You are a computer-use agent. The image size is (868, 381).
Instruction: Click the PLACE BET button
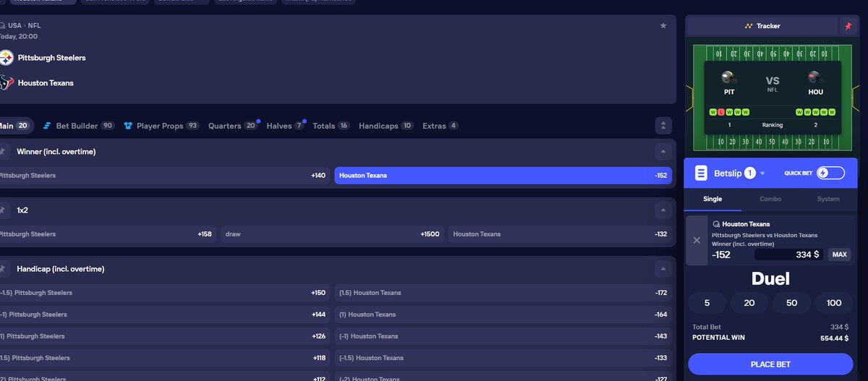(770, 364)
